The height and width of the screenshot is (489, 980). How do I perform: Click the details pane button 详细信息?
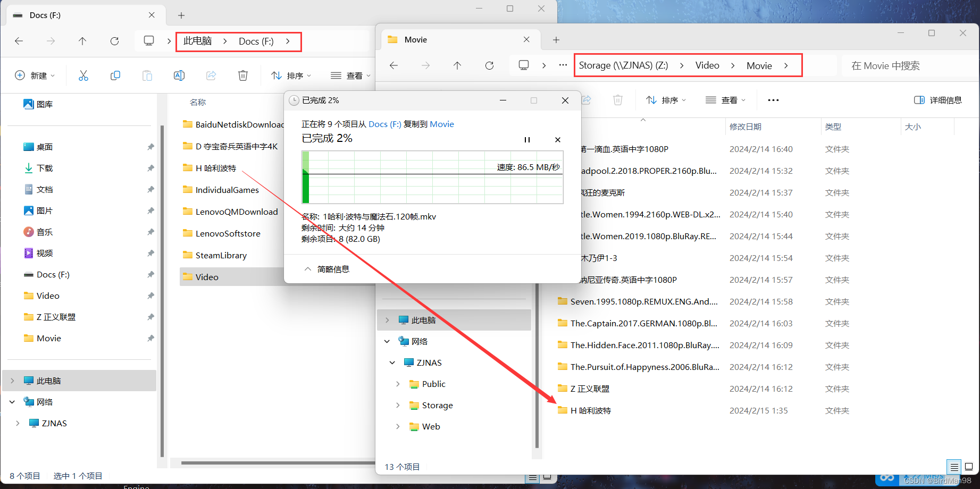pos(937,100)
